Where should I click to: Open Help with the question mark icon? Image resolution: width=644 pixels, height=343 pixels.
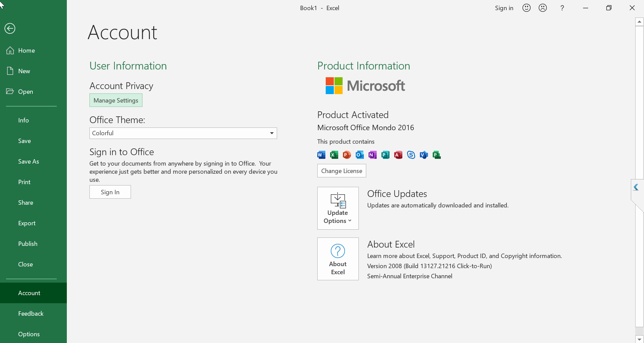562,8
